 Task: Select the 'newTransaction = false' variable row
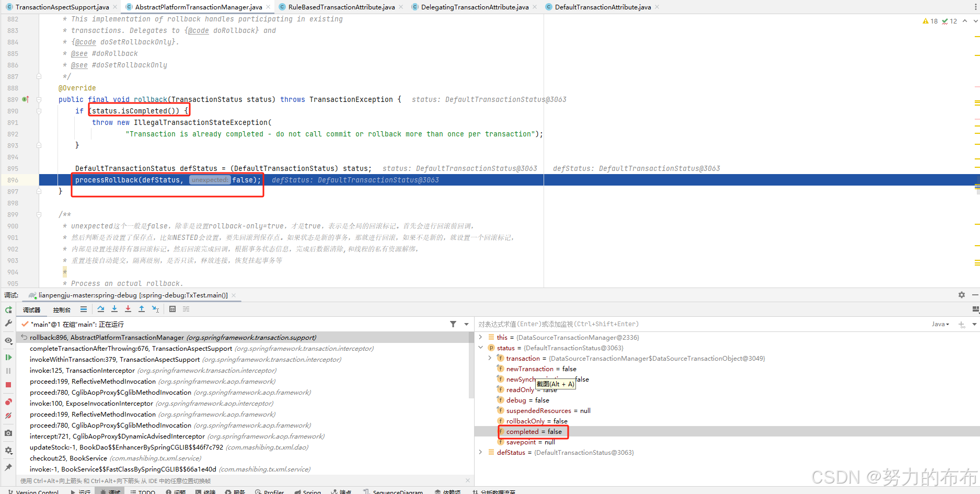pos(727,369)
